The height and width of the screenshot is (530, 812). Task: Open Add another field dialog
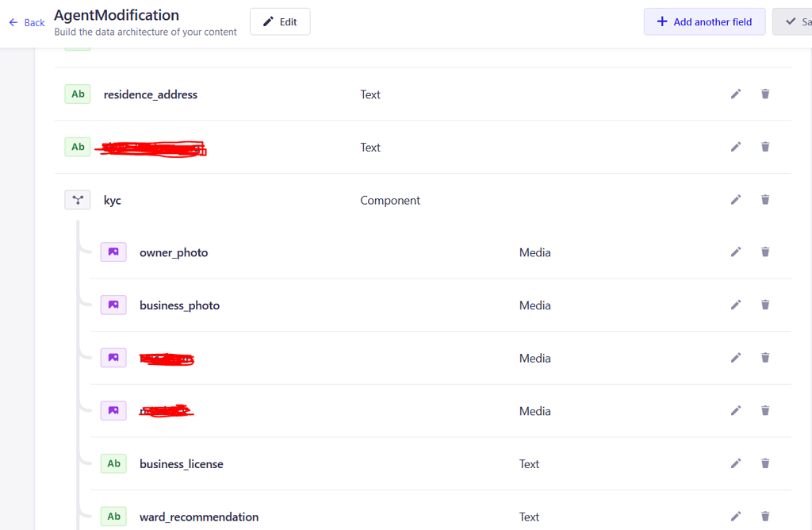point(704,21)
